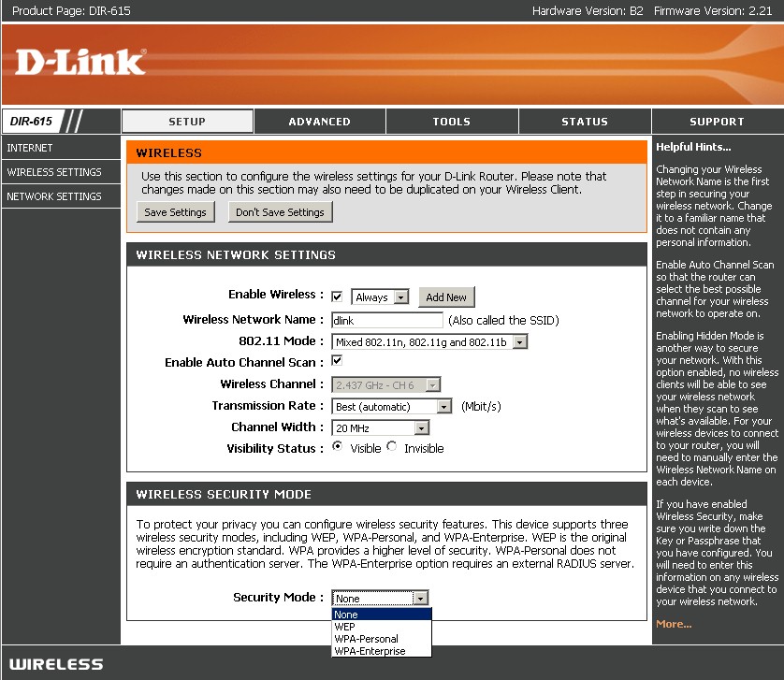Click the Firmware Version: 2.21 text
The height and width of the screenshot is (680, 784).
point(713,11)
